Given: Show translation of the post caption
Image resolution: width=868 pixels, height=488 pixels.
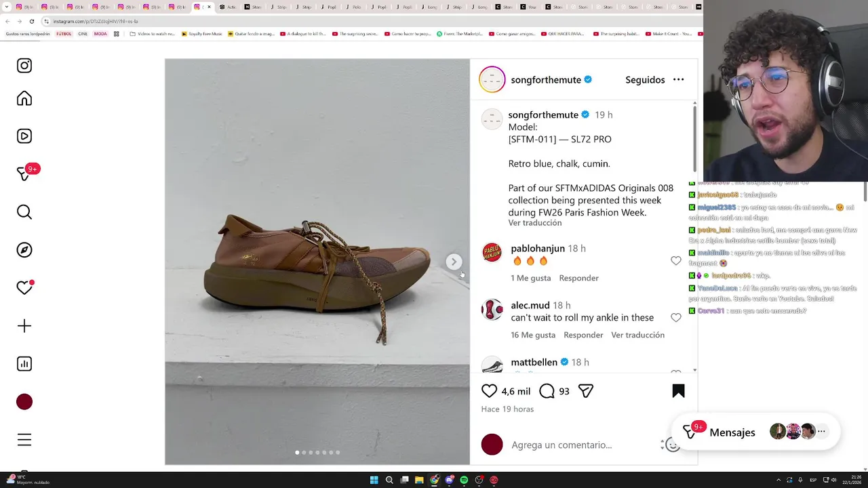Looking at the screenshot, I should [535, 223].
